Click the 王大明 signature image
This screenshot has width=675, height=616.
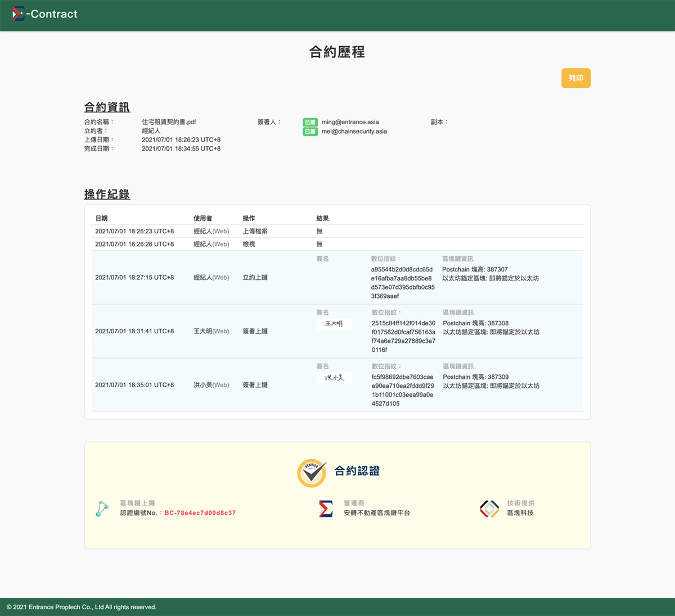pos(334,324)
